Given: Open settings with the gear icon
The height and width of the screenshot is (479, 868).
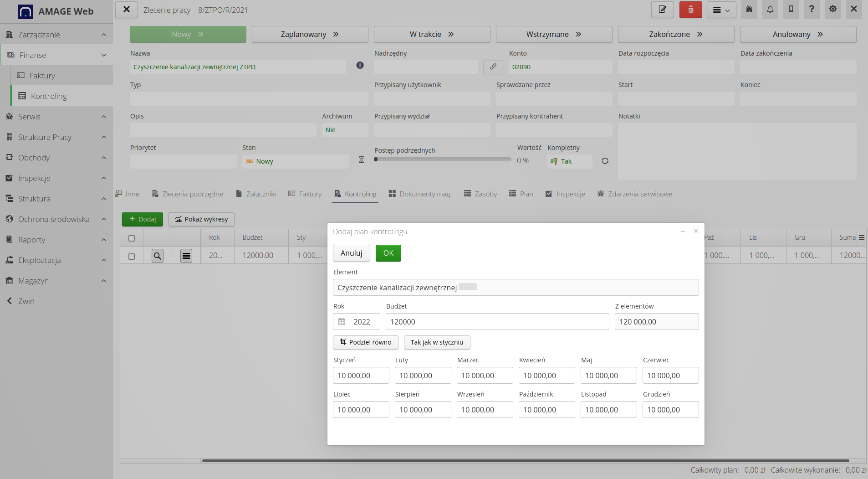Looking at the screenshot, I should click(832, 10).
